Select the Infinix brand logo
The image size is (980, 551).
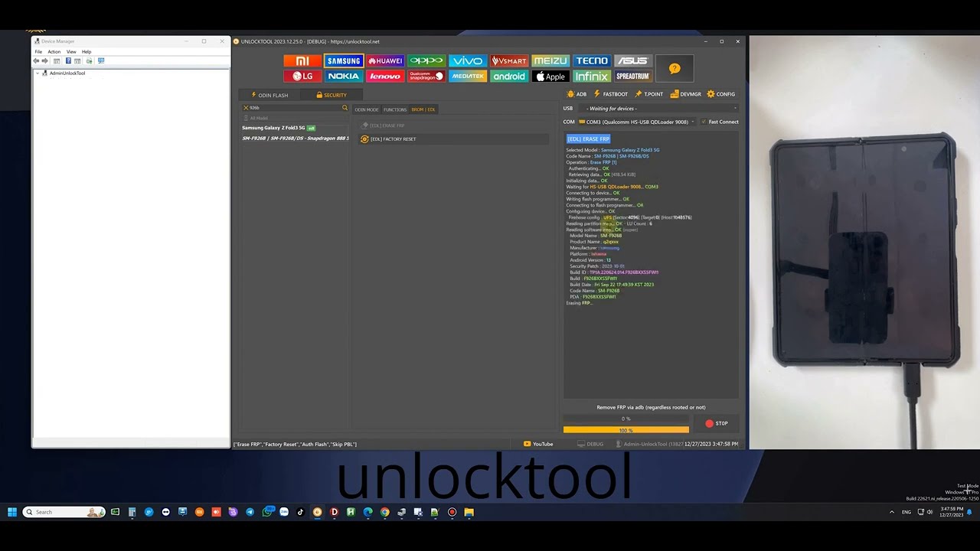point(592,77)
